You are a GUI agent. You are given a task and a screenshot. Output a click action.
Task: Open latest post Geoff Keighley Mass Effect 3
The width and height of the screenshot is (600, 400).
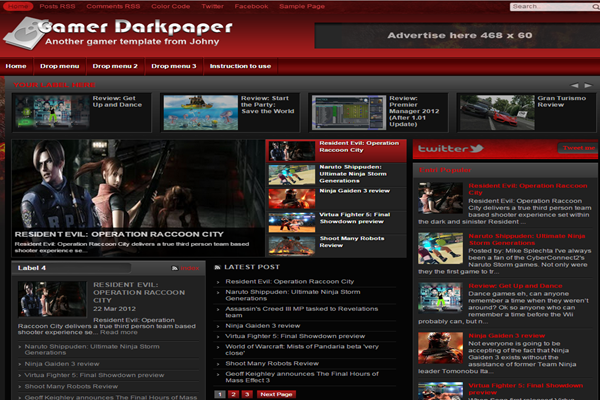click(302, 377)
